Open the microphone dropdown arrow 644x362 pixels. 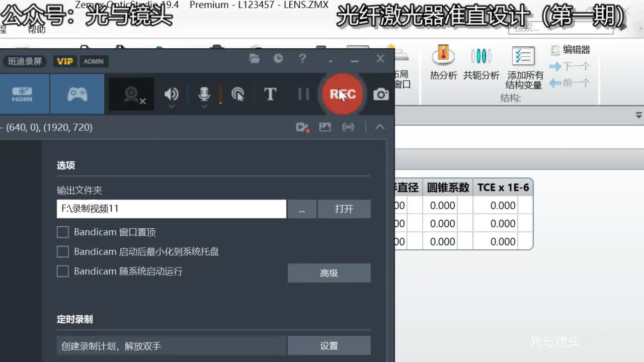204,106
